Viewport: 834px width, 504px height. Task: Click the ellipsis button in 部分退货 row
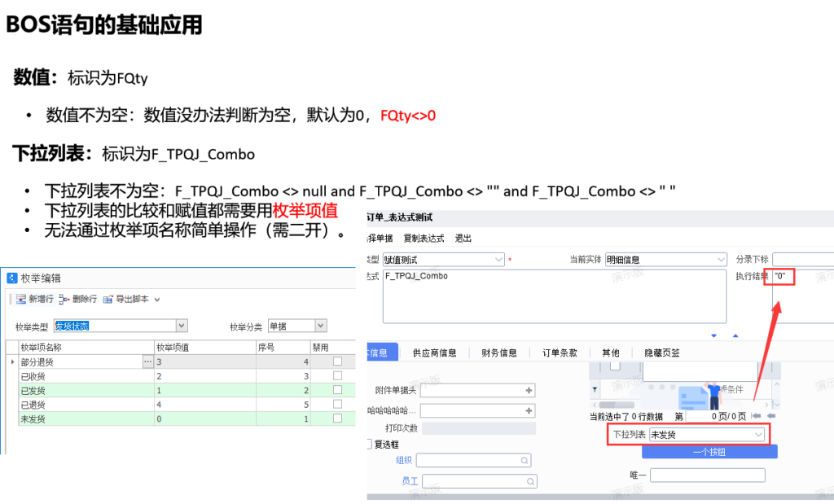[147, 362]
